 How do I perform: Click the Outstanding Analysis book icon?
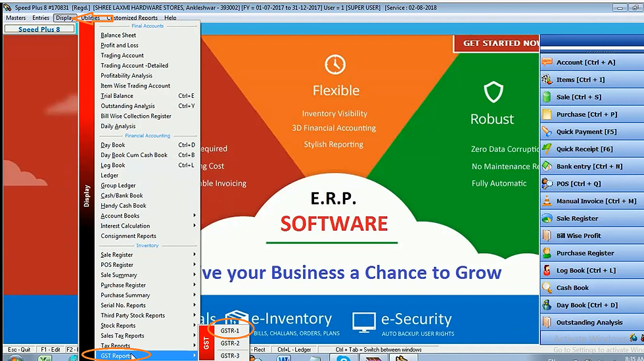[547, 322]
